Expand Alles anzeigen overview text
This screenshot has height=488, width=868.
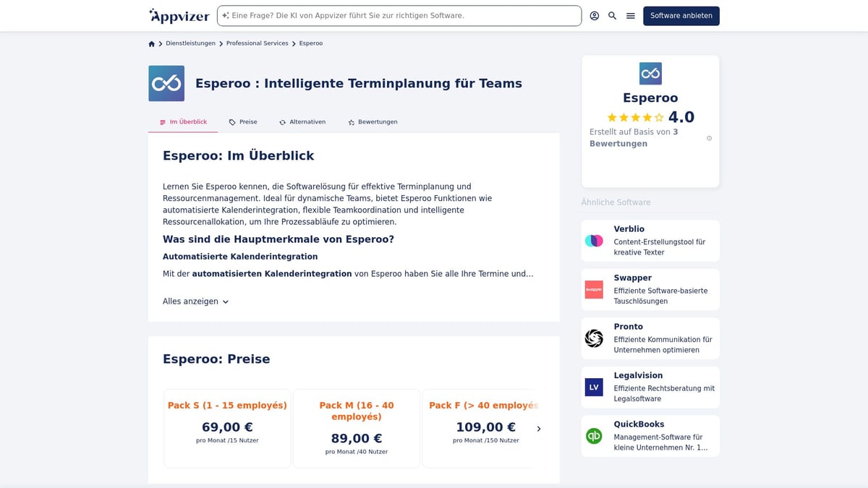pos(196,301)
